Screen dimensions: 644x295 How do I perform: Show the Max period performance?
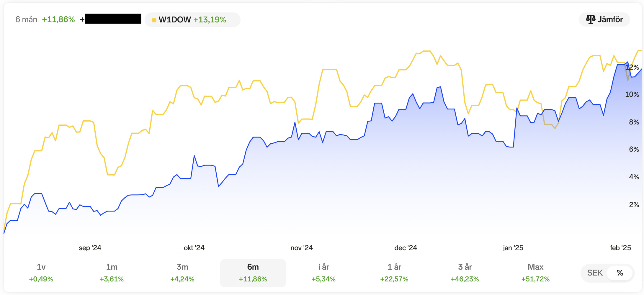(535, 273)
